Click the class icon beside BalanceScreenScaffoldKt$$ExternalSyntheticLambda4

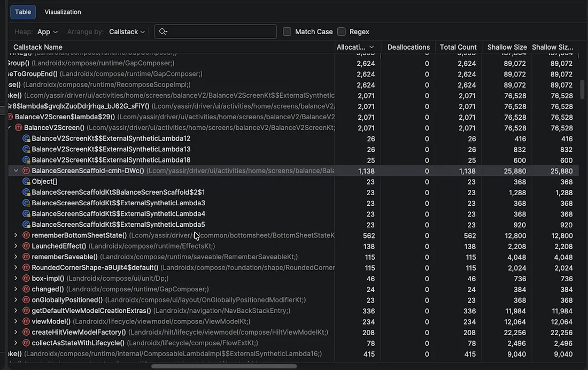point(26,214)
